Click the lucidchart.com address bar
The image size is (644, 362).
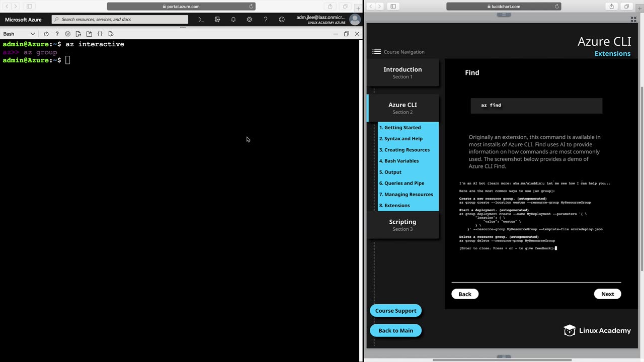pos(504,7)
